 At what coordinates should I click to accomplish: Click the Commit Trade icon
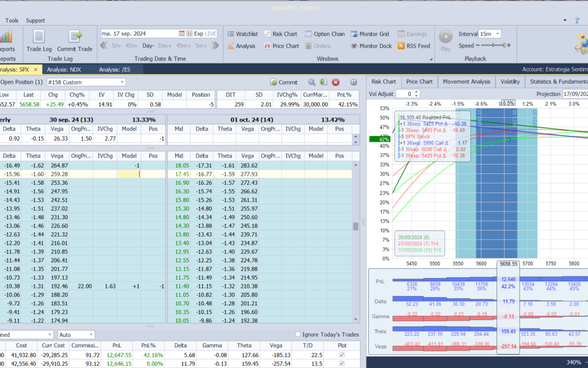tap(75, 37)
